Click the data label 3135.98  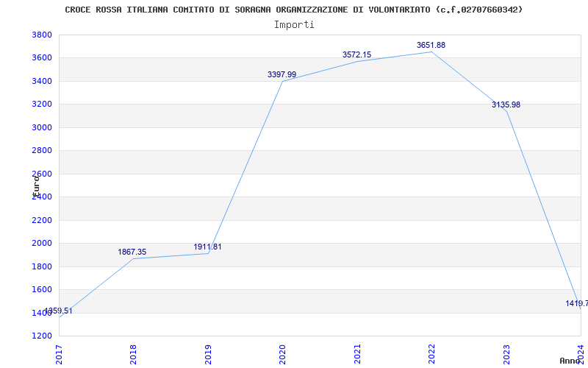[506, 105]
